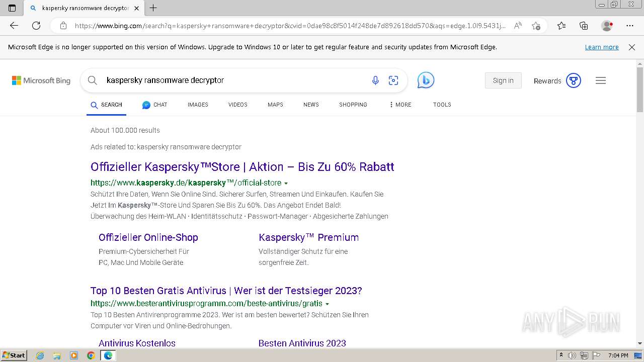Open a new browser tab
Viewport: 644px width, 362px height.
click(x=153, y=8)
